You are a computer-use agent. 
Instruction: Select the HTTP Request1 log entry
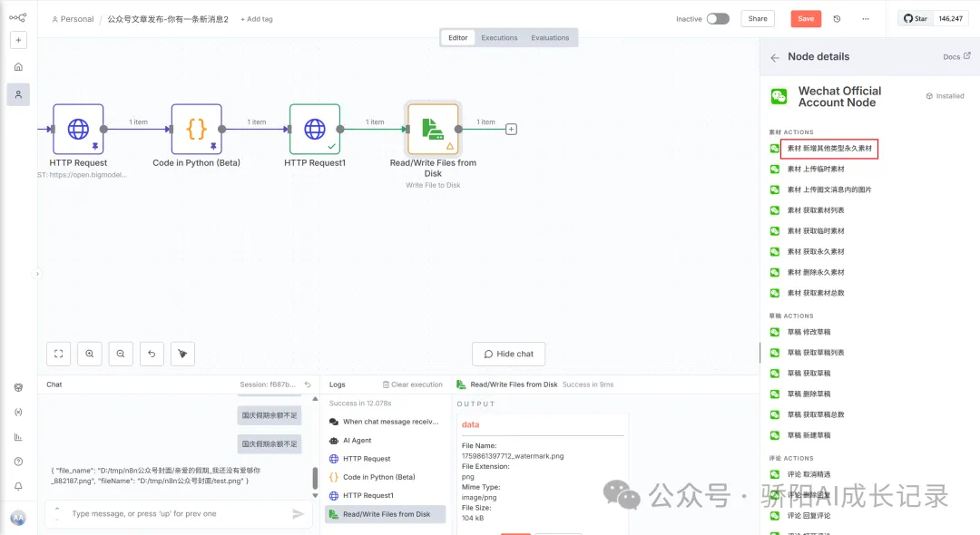[x=385, y=496]
